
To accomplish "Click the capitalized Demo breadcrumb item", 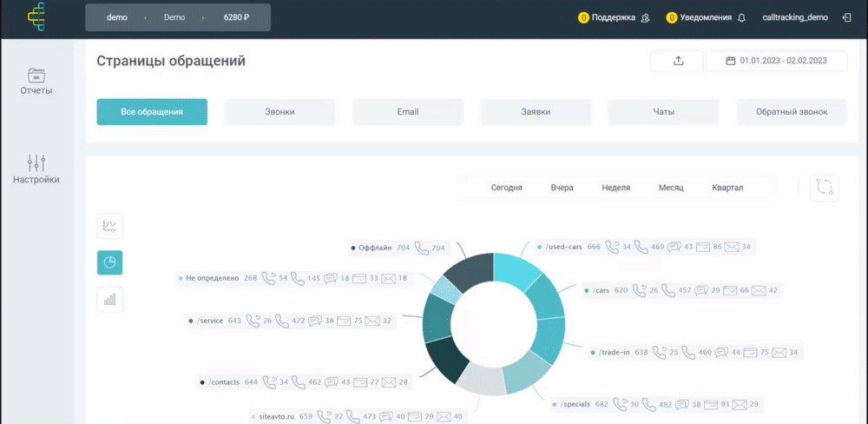I will click(174, 17).
